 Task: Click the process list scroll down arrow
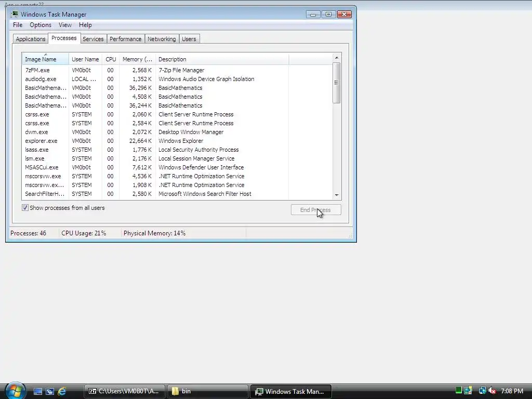coord(337,195)
